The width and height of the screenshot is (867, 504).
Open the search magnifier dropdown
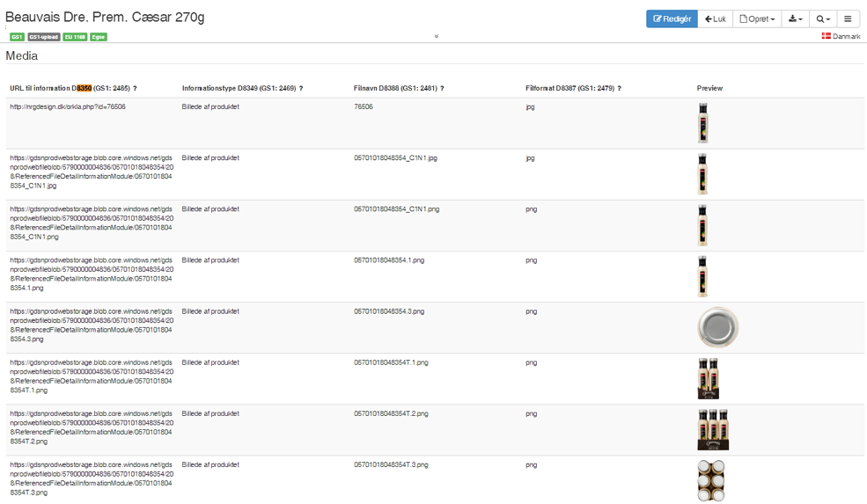coord(822,18)
